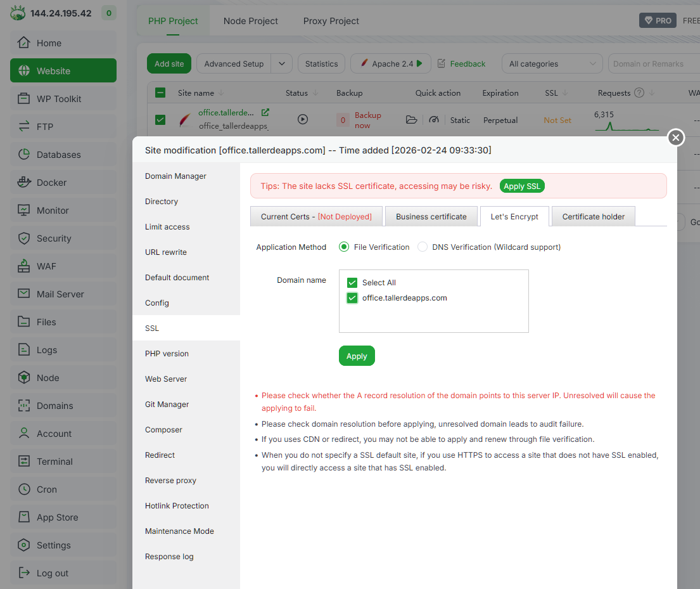Screen dimensions: 700x589
Task: Click the Apply SSL button
Action: click(522, 186)
